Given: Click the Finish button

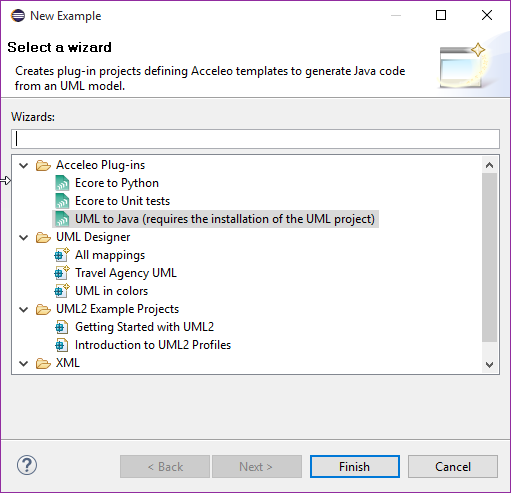Looking at the screenshot, I should pos(355,467).
